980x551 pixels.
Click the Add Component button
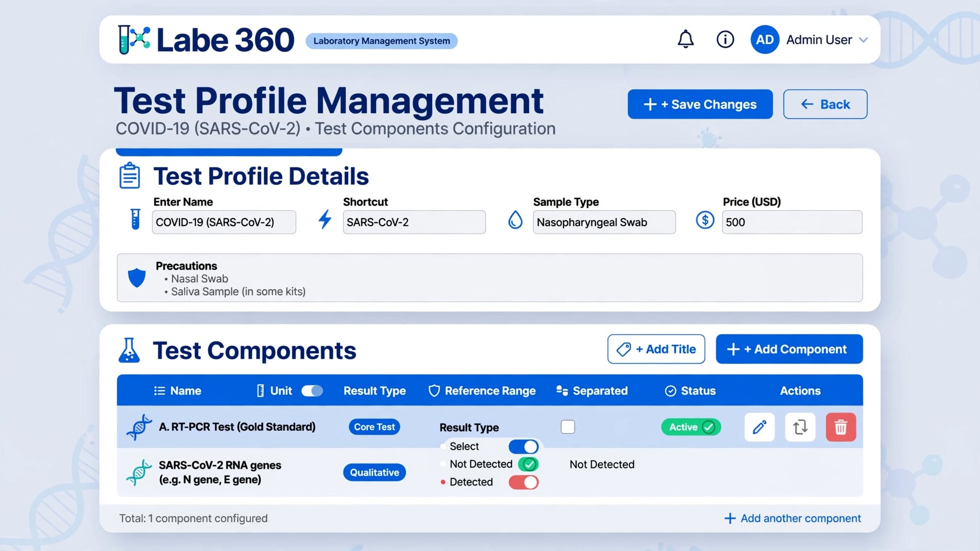(789, 349)
